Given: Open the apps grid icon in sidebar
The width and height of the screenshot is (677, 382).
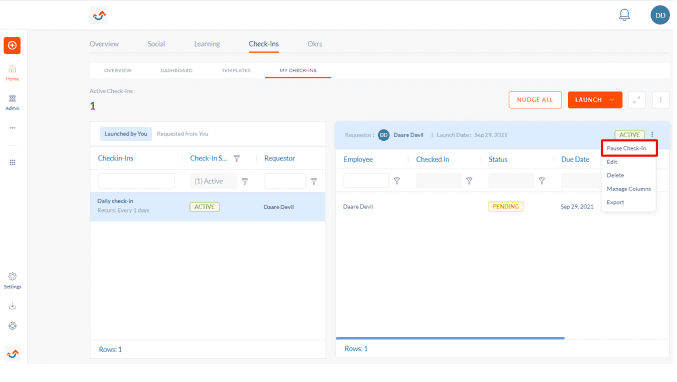Looking at the screenshot, I should 12,162.
